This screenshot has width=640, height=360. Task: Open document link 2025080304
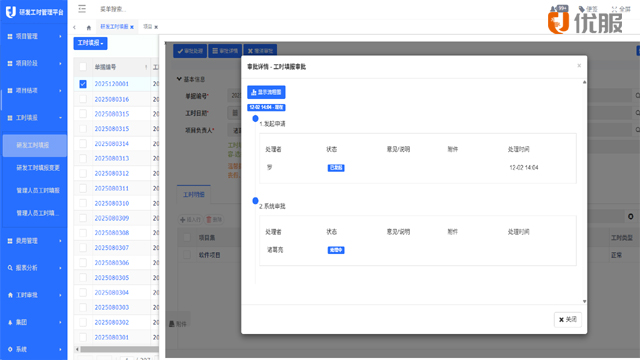(111, 293)
